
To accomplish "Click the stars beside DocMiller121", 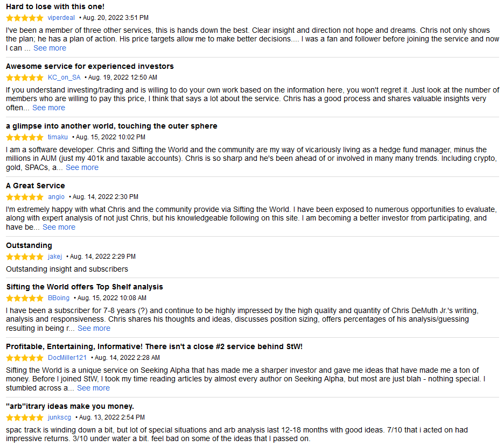I will pyautogui.click(x=25, y=358).
